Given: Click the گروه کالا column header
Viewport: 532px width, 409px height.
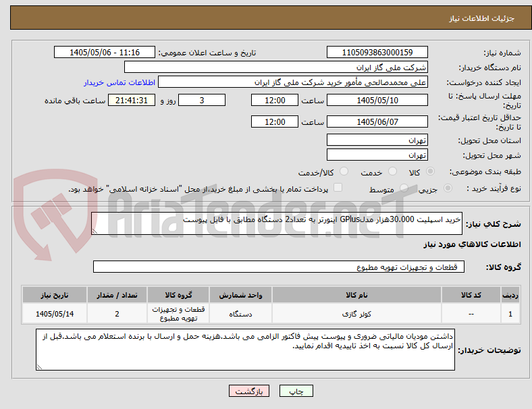Looking at the screenshot, I should tap(178, 295).
